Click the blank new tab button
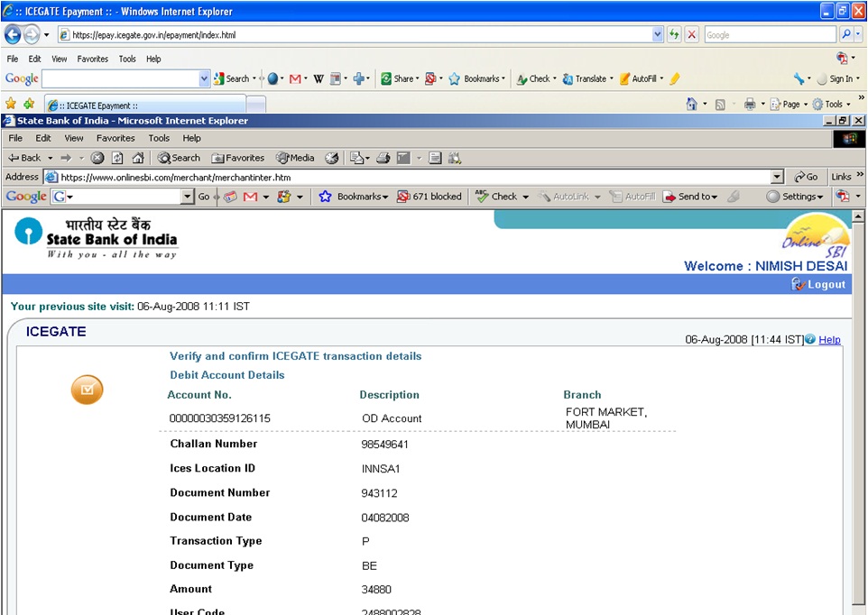868x615 pixels. [x=255, y=106]
